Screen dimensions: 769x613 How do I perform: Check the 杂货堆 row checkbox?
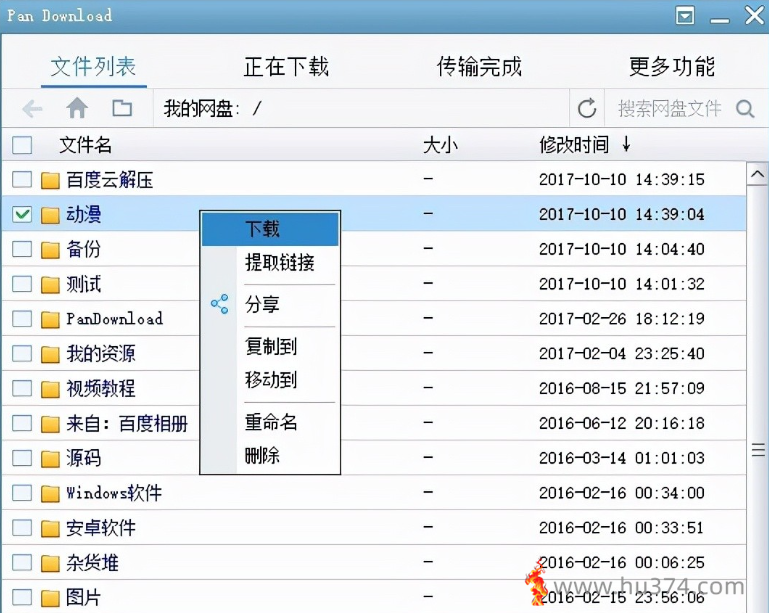(22, 562)
